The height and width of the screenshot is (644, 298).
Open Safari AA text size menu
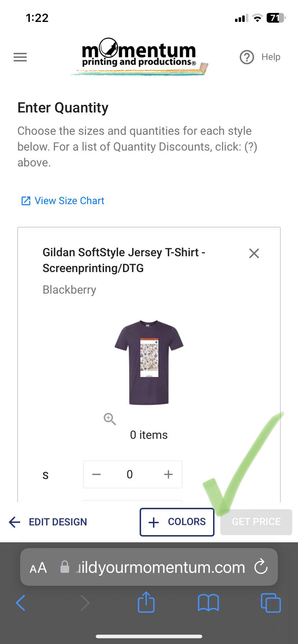(38, 568)
